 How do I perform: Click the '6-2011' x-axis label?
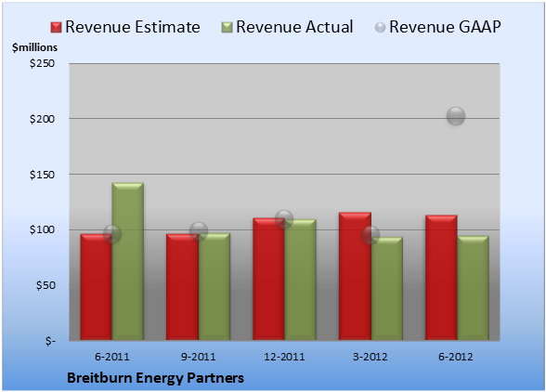(112, 357)
